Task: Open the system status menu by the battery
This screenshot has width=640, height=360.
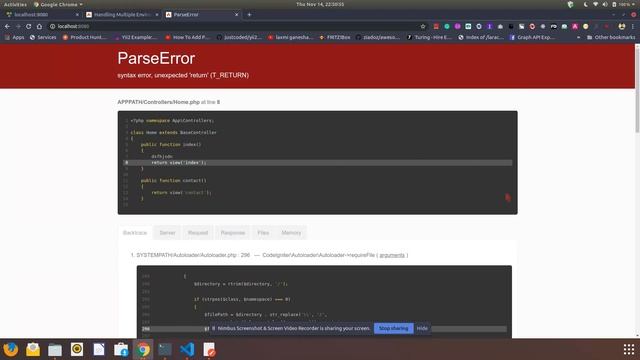Action: tap(624, 4)
